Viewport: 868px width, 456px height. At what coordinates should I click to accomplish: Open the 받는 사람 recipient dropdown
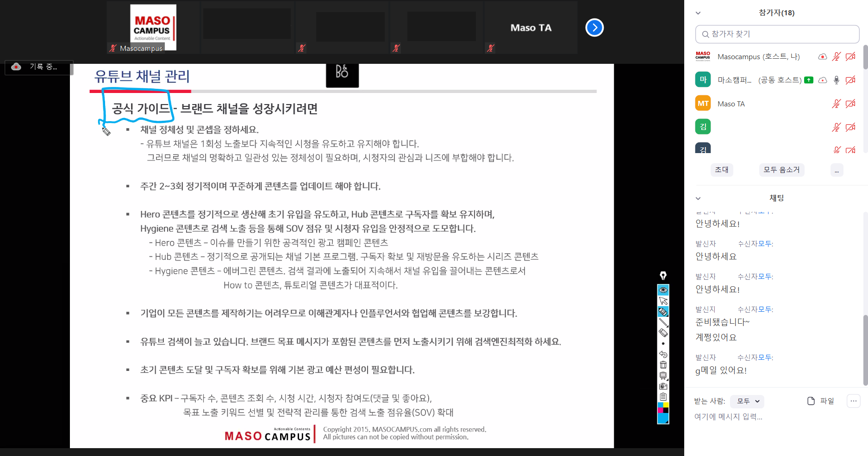[747, 401]
